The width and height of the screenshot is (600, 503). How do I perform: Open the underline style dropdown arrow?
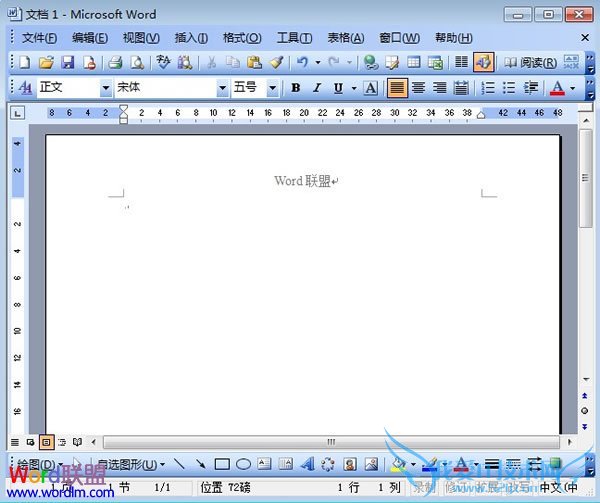pos(354,88)
